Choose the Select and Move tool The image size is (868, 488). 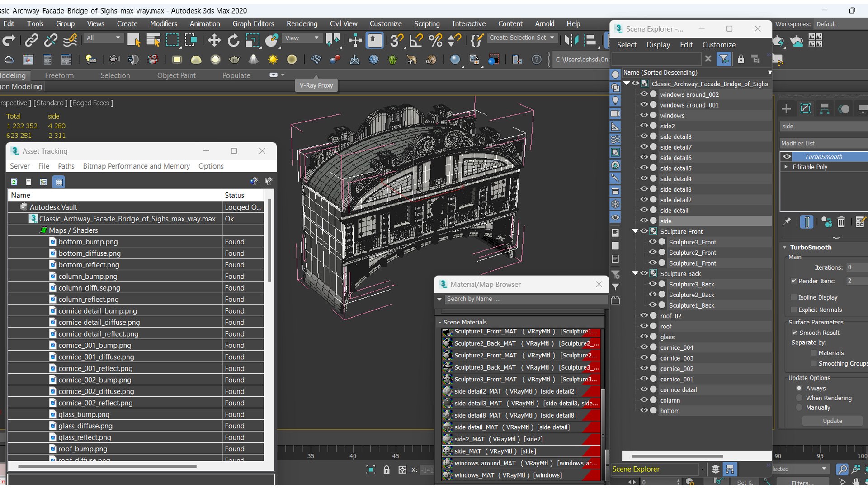coord(214,41)
